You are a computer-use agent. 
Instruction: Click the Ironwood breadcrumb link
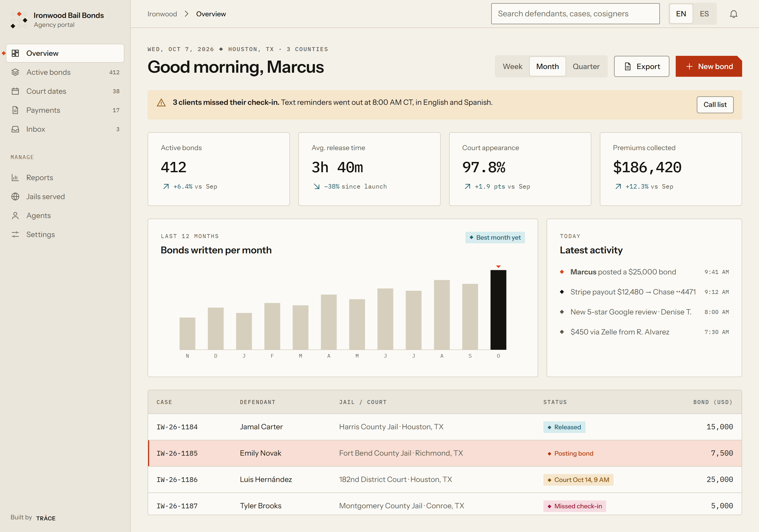[162, 14]
